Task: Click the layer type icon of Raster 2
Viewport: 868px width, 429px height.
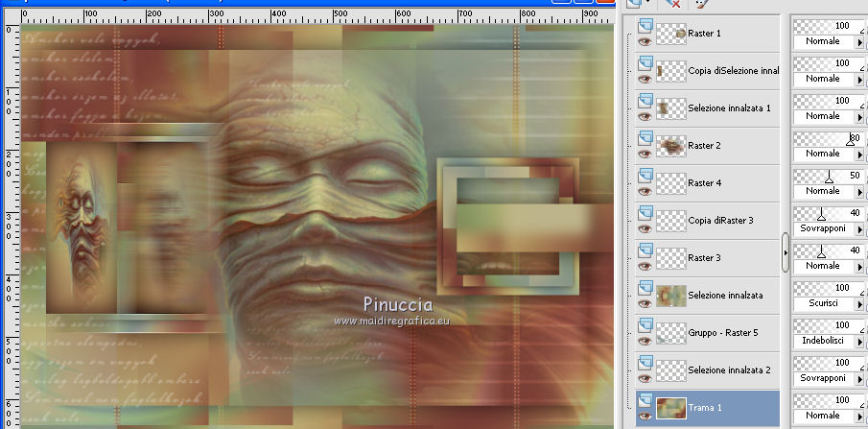Action: [645, 138]
